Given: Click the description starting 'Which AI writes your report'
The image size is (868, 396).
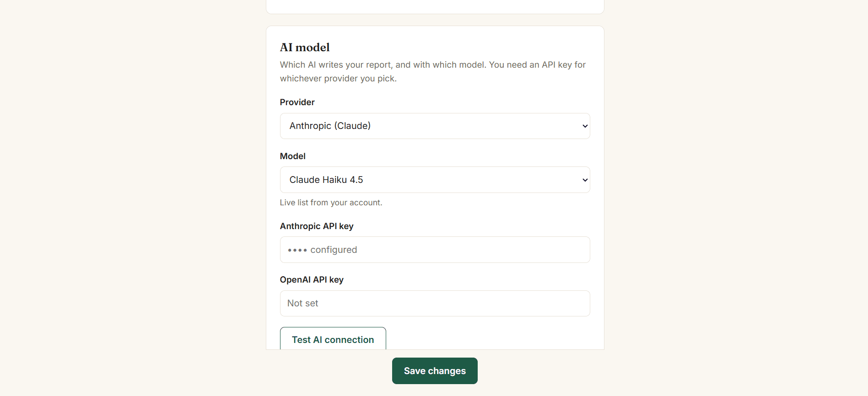Looking at the screenshot, I should [x=433, y=71].
